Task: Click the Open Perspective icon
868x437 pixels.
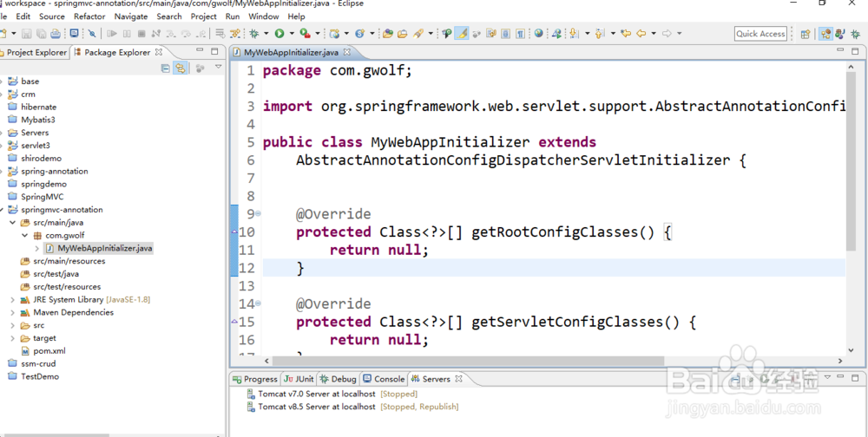Action: [x=806, y=35]
